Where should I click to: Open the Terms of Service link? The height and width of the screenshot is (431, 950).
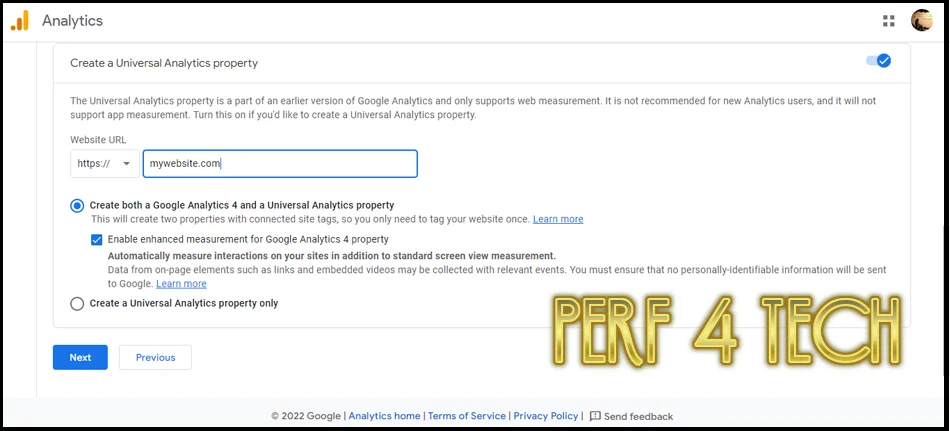[x=467, y=416]
